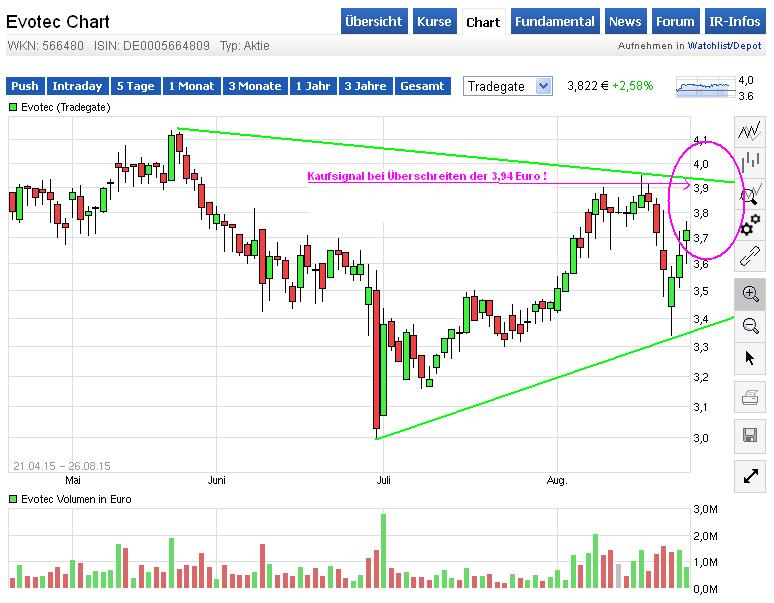Enable Push live updates
Image resolution: width=774 pixels, height=603 pixels.
point(25,86)
